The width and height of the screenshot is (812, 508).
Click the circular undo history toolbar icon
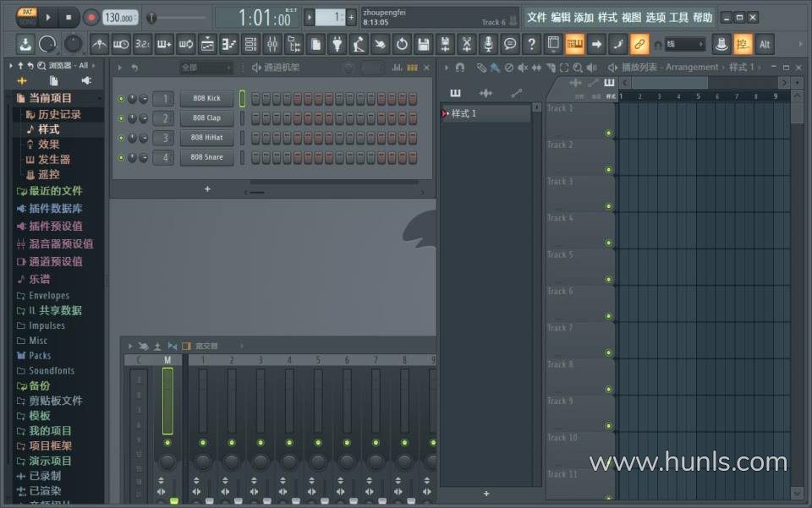(402, 45)
